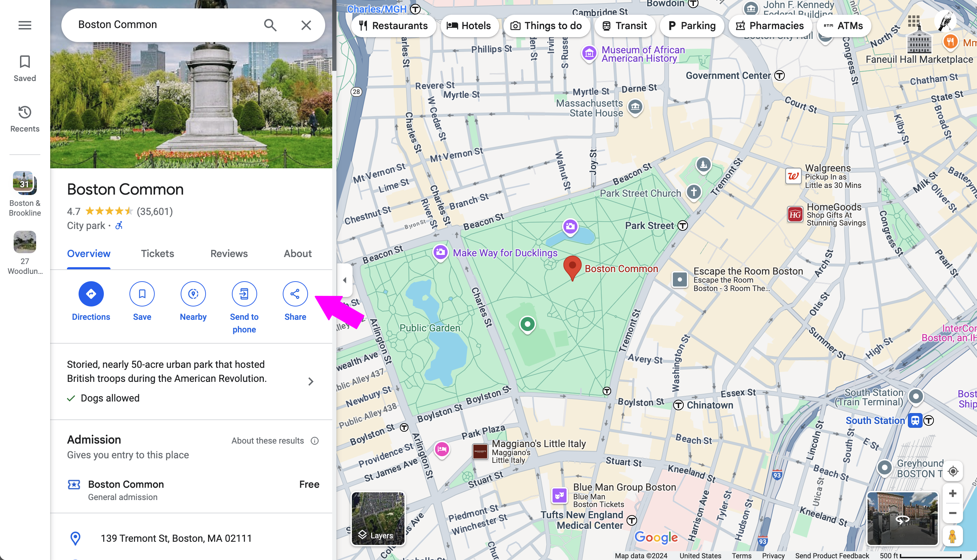Zoom in the map
The height and width of the screenshot is (560, 977).
click(x=953, y=493)
